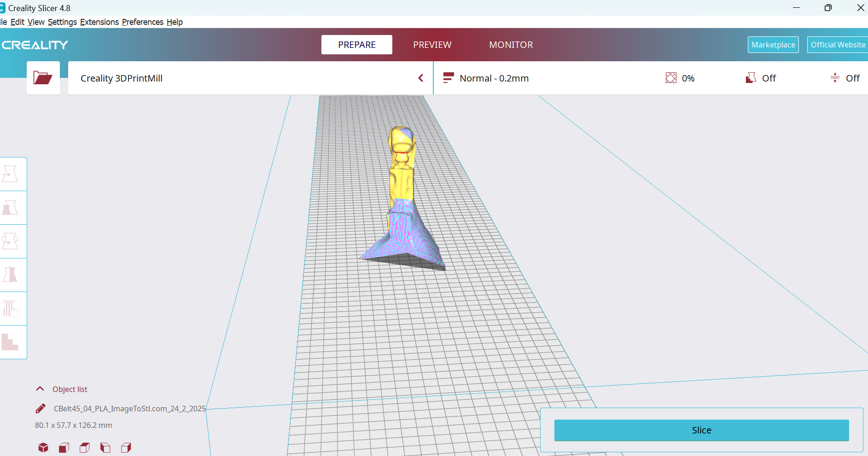Open file using the folder icon
The width and height of the screenshot is (868, 456).
pos(43,78)
